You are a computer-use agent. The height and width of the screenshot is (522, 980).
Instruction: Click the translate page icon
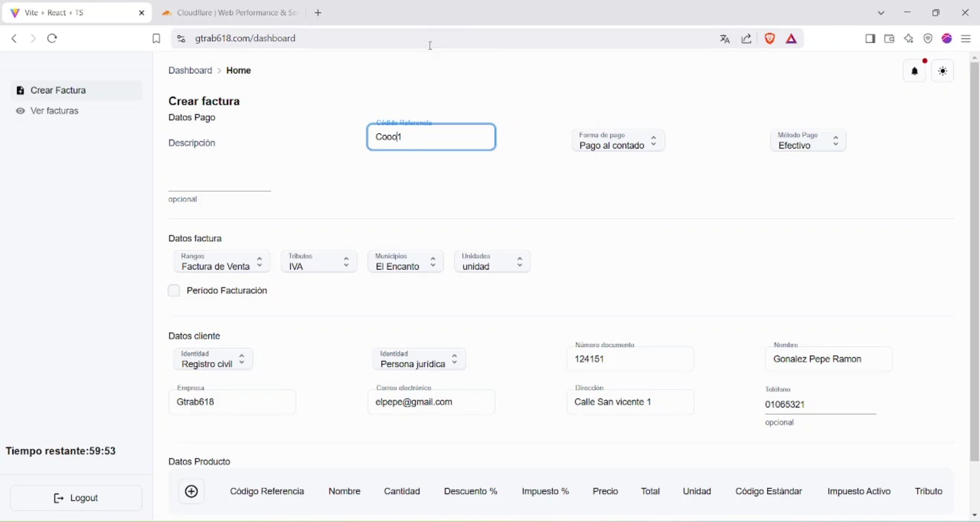tap(725, 38)
